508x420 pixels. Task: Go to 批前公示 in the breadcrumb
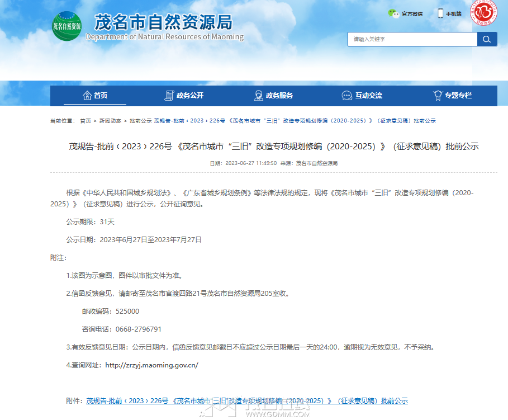click(141, 121)
